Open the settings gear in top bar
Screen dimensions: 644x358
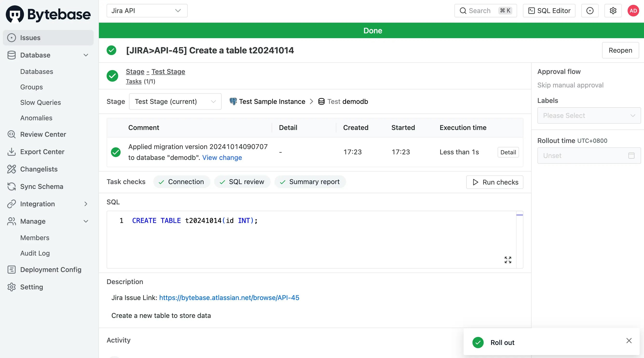pyautogui.click(x=613, y=11)
